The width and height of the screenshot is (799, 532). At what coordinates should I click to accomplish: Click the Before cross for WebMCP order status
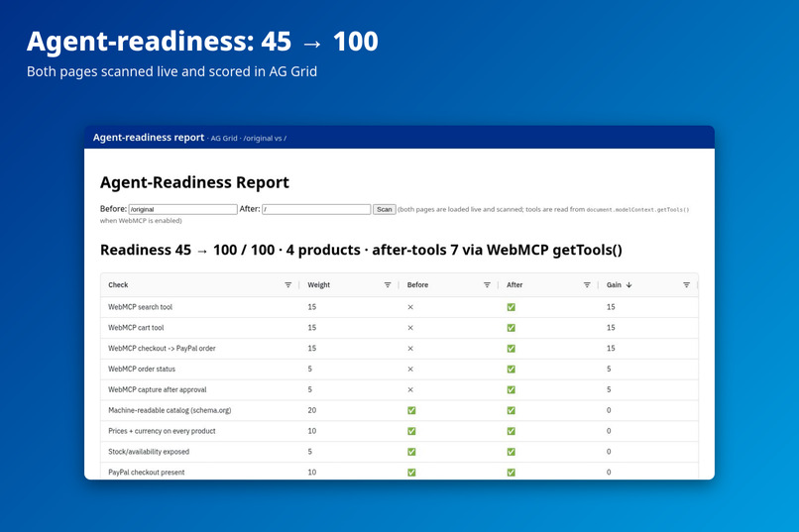[410, 370]
